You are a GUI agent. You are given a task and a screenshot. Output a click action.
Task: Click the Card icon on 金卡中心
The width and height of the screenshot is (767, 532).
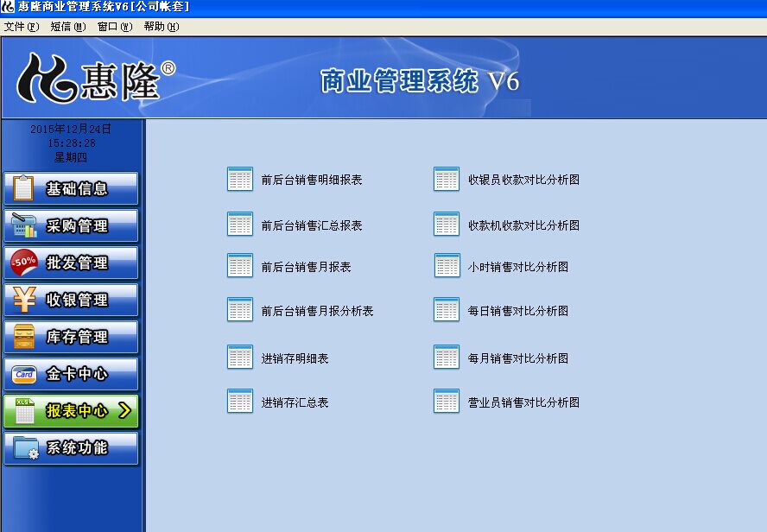tap(24, 374)
